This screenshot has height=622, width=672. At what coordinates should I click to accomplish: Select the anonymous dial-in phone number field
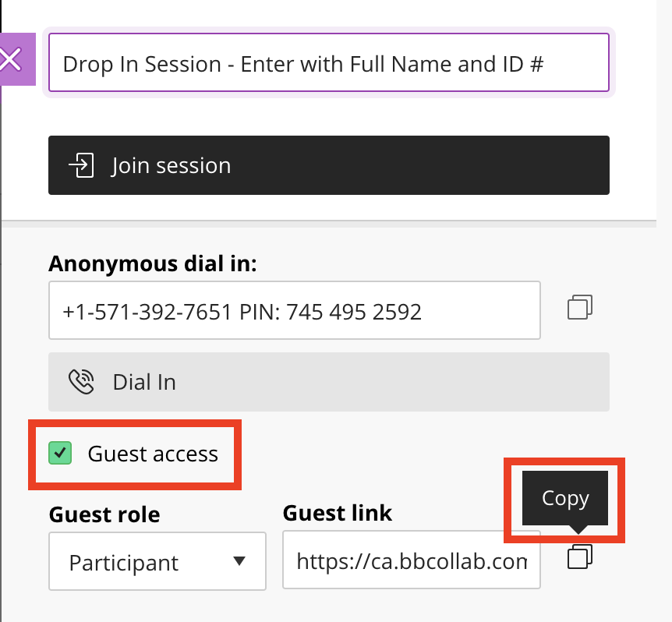coord(295,310)
